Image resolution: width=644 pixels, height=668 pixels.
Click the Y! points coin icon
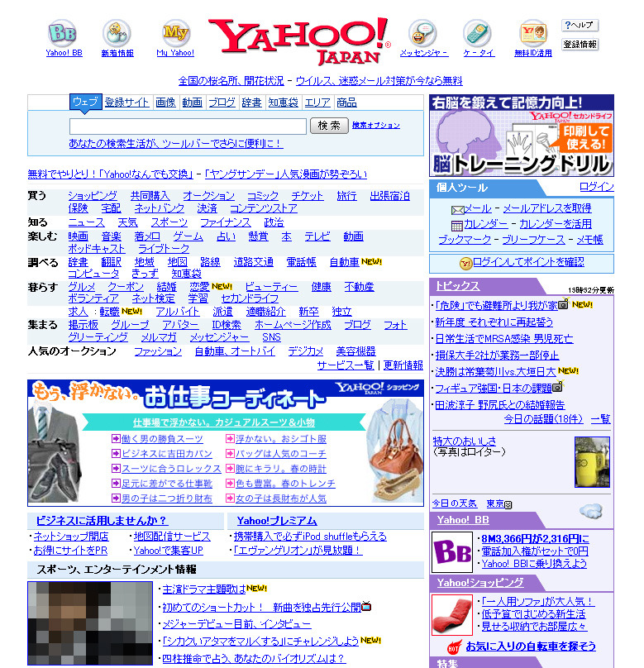(x=465, y=263)
